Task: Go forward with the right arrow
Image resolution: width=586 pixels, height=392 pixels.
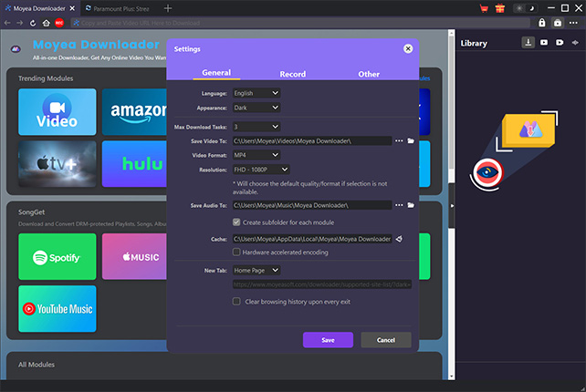Action: pyautogui.click(x=20, y=23)
